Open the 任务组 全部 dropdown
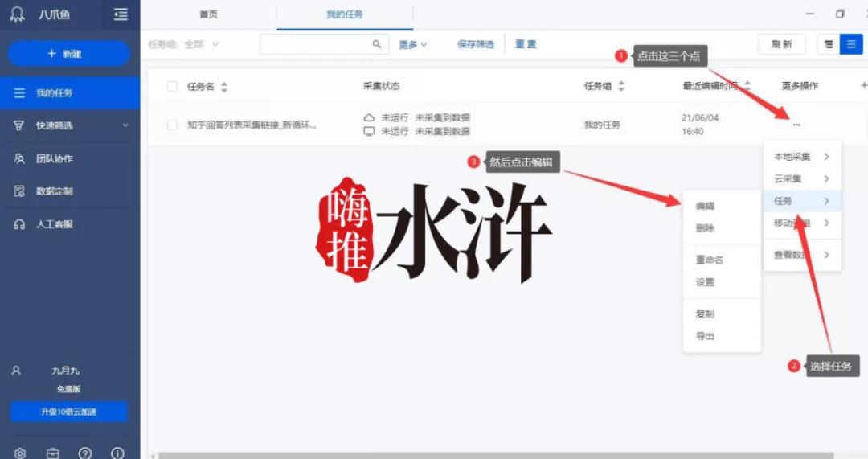 coord(184,44)
